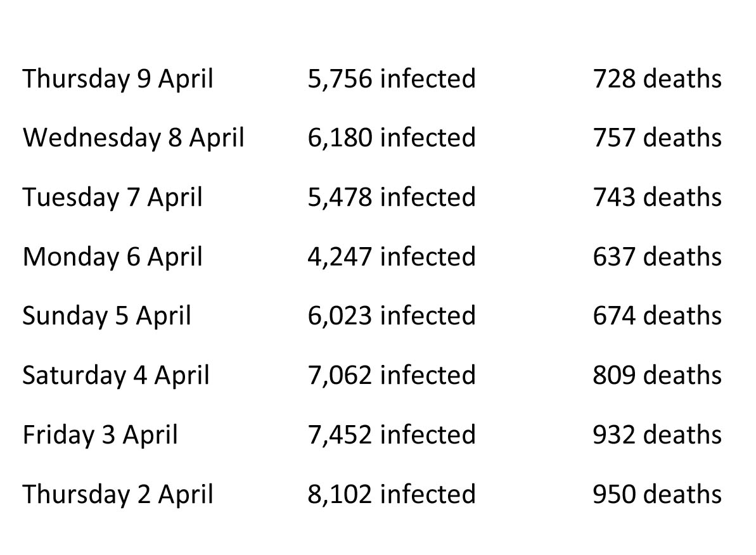Click the 'Tuesday 7 April' date

pyautogui.click(x=112, y=198)
